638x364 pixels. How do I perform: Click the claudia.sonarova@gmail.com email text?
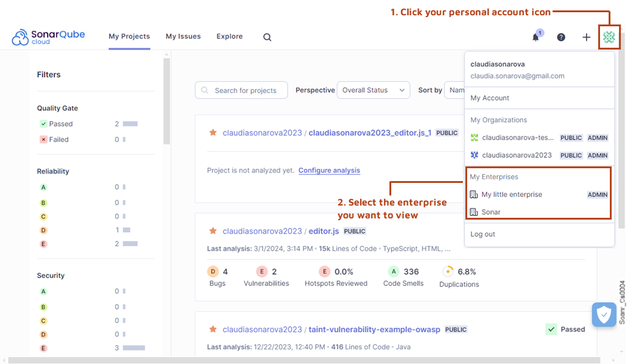(517, 76)
